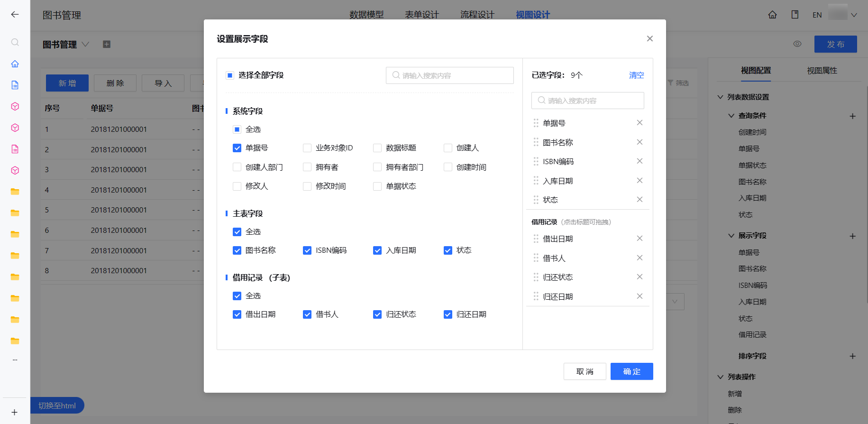Select the 借用记录 item under 展示字段
The image size is (868, 424).
[752, 335]
